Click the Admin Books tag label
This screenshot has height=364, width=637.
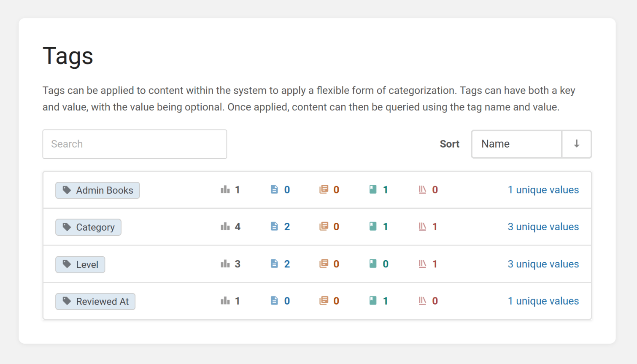[x=97, y=190]
